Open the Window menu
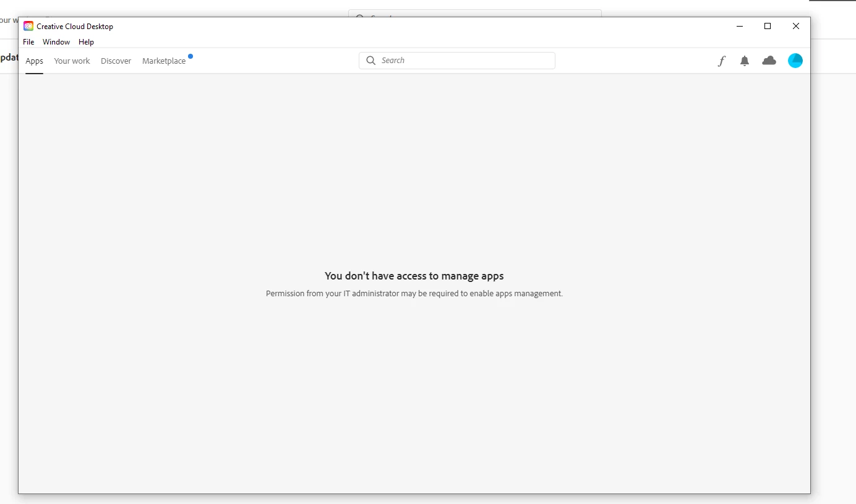856x504 pixels. (x=56, y=42)
